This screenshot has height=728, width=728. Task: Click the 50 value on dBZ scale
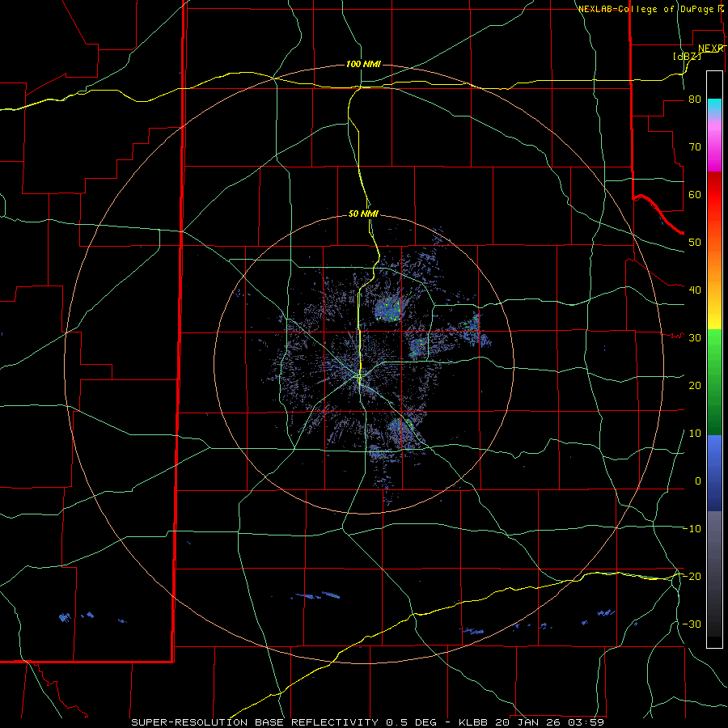pyautogui.click(x=695, y=243)
